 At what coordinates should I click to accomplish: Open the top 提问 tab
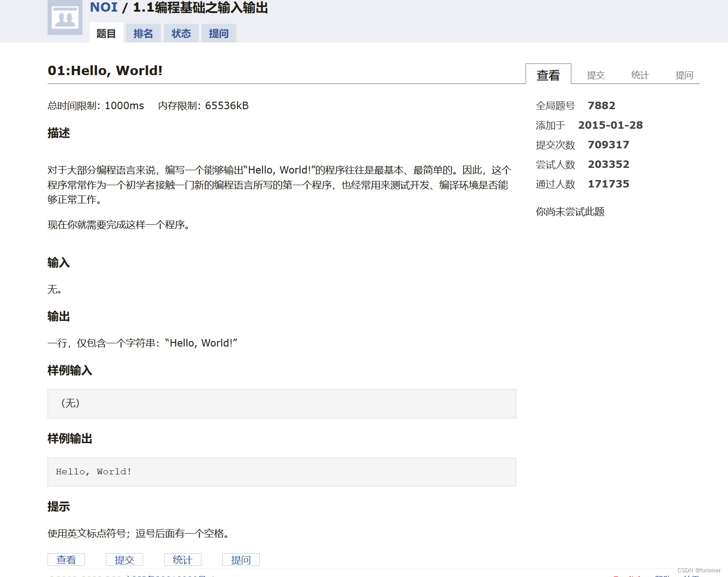[218, 33]
